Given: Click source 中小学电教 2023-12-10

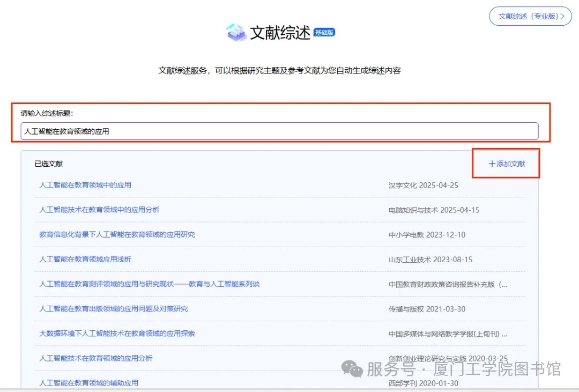Looking at the screenshot, I should [x=427, y=235].
